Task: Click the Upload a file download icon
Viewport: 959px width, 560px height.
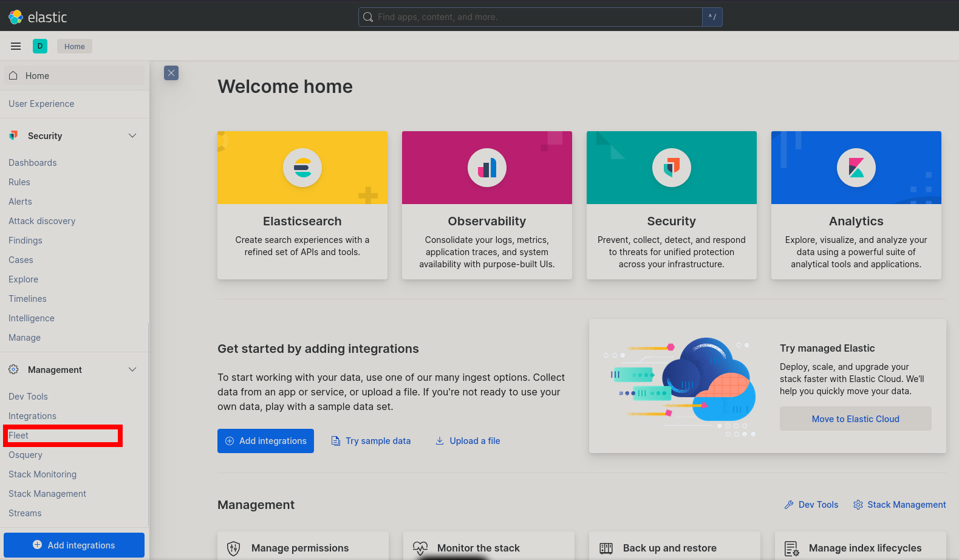Action: [x=440, y=441]
